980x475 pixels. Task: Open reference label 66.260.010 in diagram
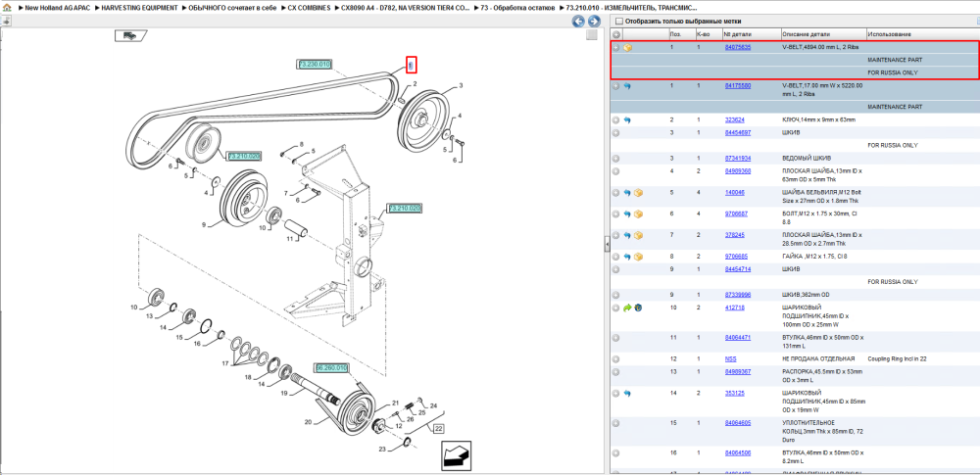click(330, 368)
